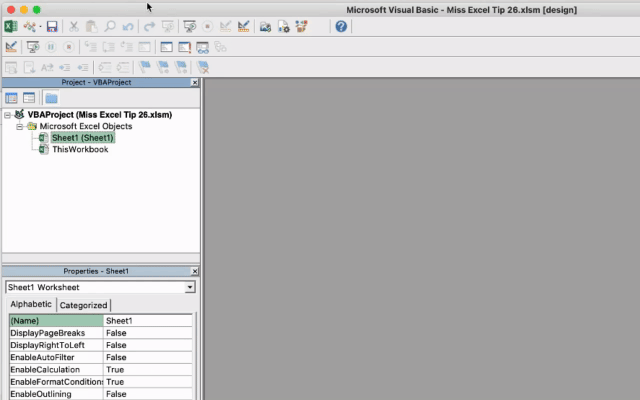
Task: Click the Cut scissors icon
Action: [74, 27]
